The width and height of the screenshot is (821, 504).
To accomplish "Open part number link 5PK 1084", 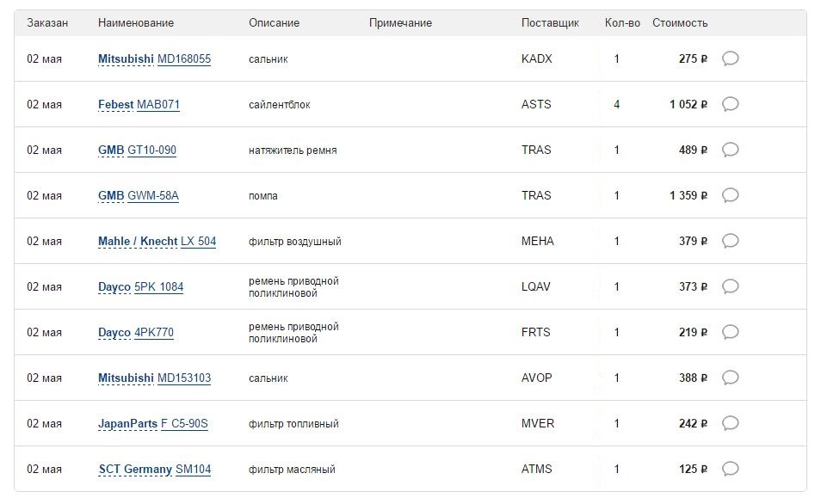I will (158, 286).
